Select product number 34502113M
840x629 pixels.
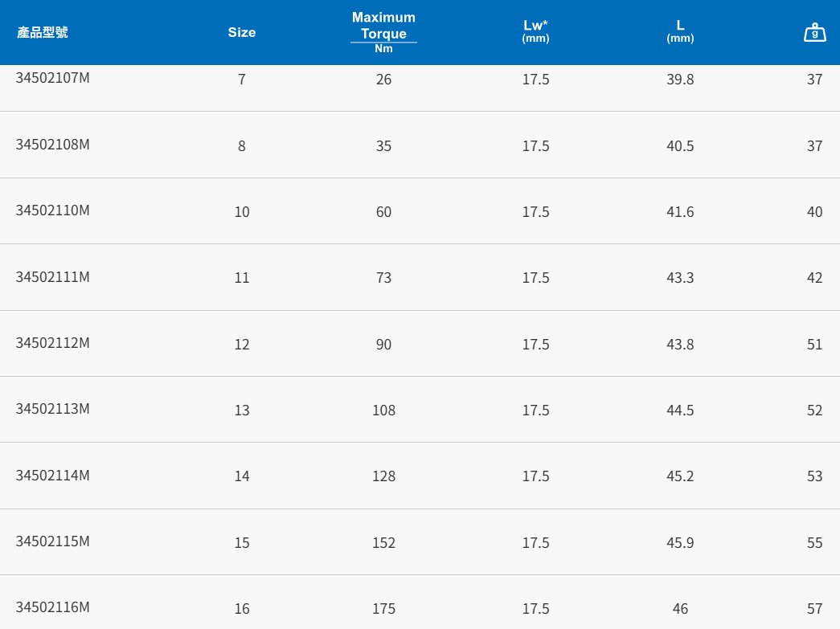click(52, 409)
